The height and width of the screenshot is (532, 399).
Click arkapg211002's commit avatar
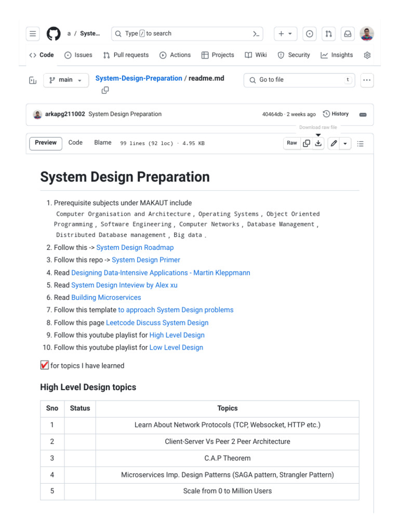[x=37, y=114]
